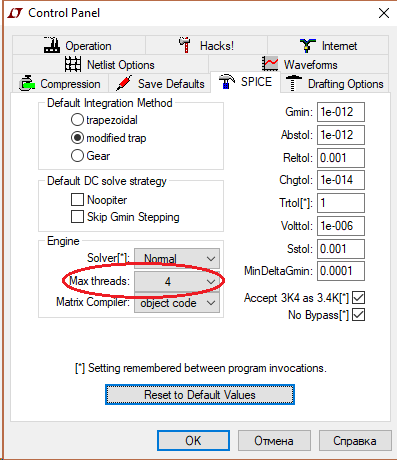Click the 'Default Integration Method' group label
Viewport: 397px width, 460px height.
coord(110,103)
